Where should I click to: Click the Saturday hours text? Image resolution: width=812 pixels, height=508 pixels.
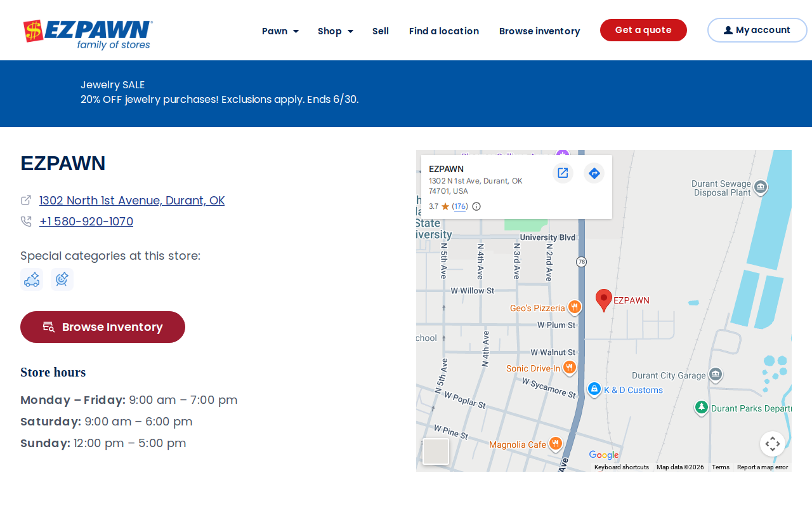click(107, 422)
